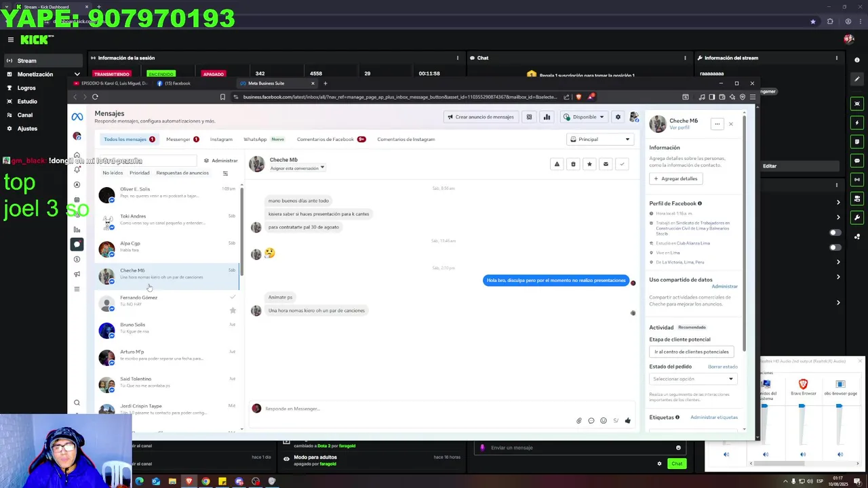Click Crear anuncio de mensajes button

click(x=481, y=117)
